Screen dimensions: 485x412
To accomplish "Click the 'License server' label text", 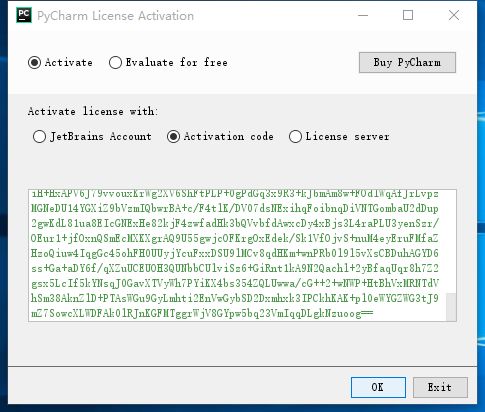I will coord(347,137).
